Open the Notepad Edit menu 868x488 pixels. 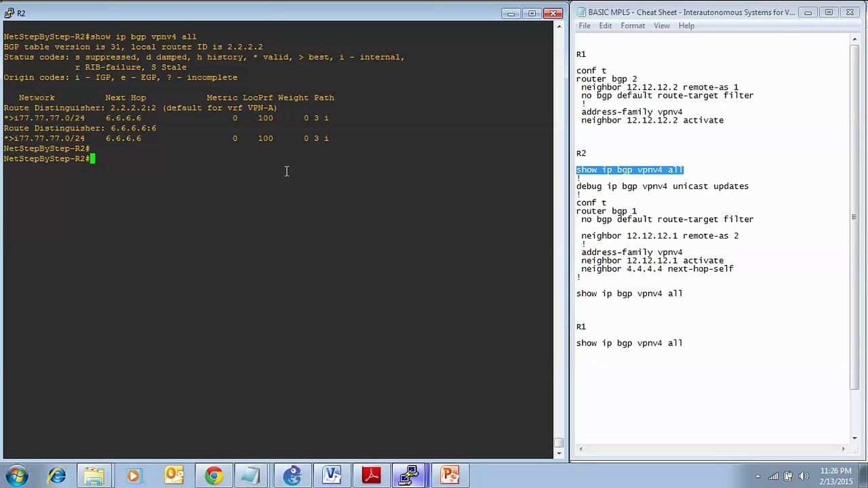coord(605,26)
